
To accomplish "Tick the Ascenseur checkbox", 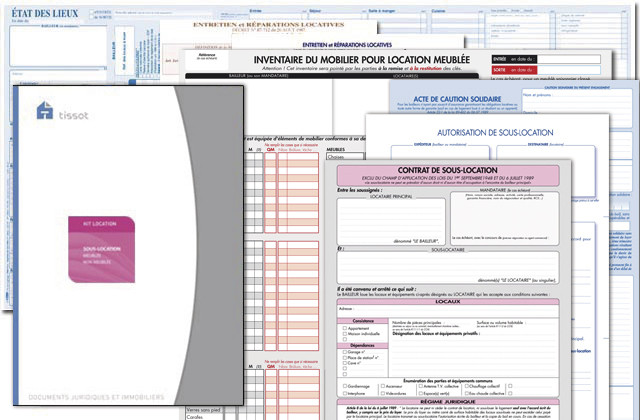I will point(383,386).
